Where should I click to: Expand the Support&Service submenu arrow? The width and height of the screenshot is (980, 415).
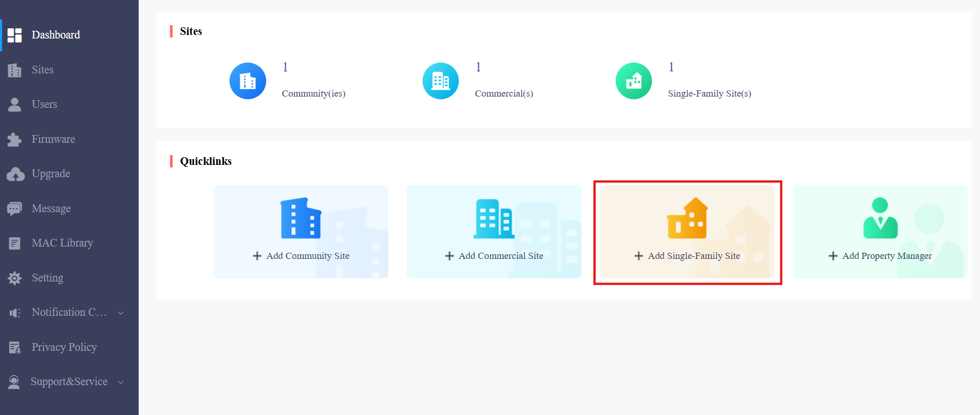pyautogui.click(x=121, y=382)
